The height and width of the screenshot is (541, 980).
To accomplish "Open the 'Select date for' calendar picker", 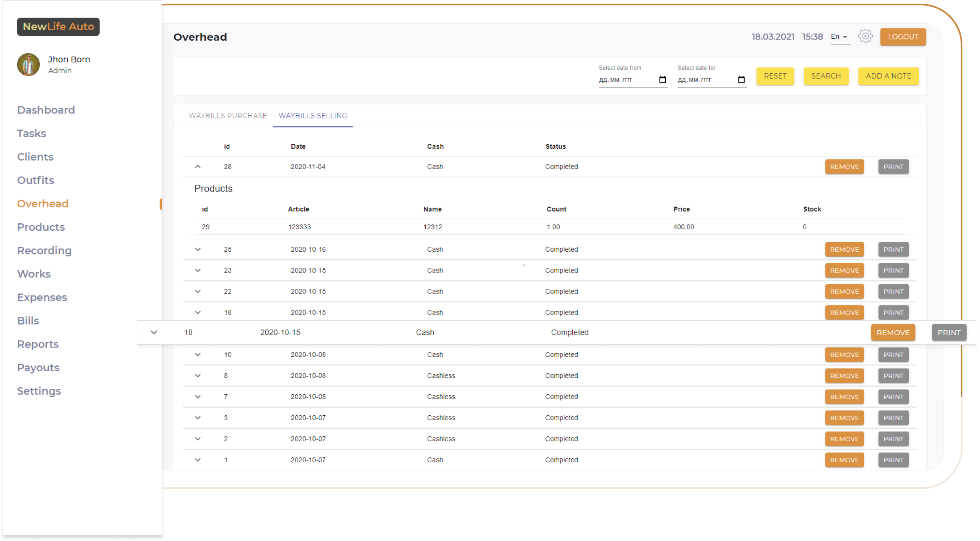I will 741,80.
